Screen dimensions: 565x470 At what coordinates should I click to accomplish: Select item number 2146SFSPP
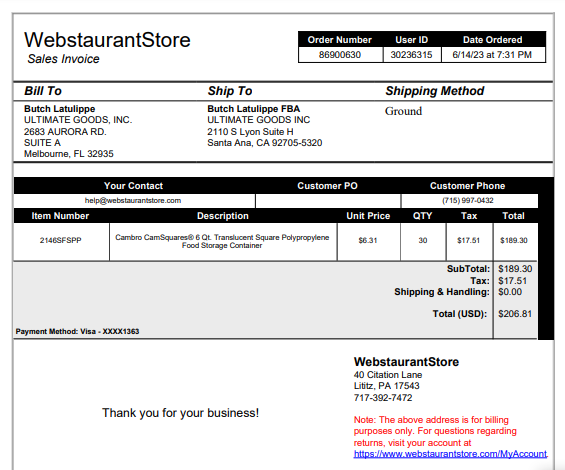61,240
